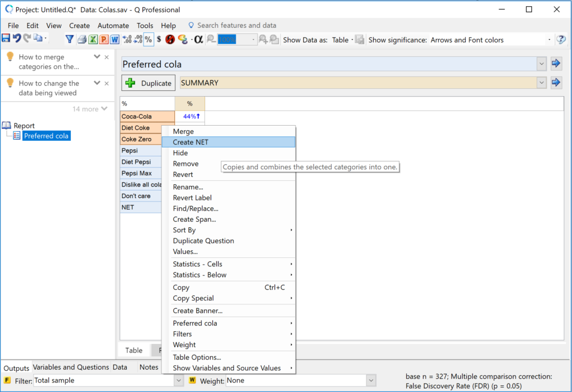
Task: Open the Sort By submenu
Action: click(228, 230)
